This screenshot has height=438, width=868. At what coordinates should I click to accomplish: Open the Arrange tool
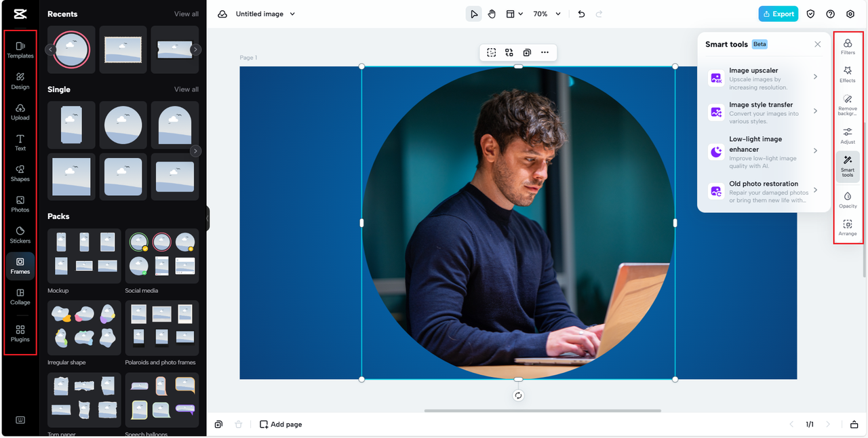coord(848,228)
